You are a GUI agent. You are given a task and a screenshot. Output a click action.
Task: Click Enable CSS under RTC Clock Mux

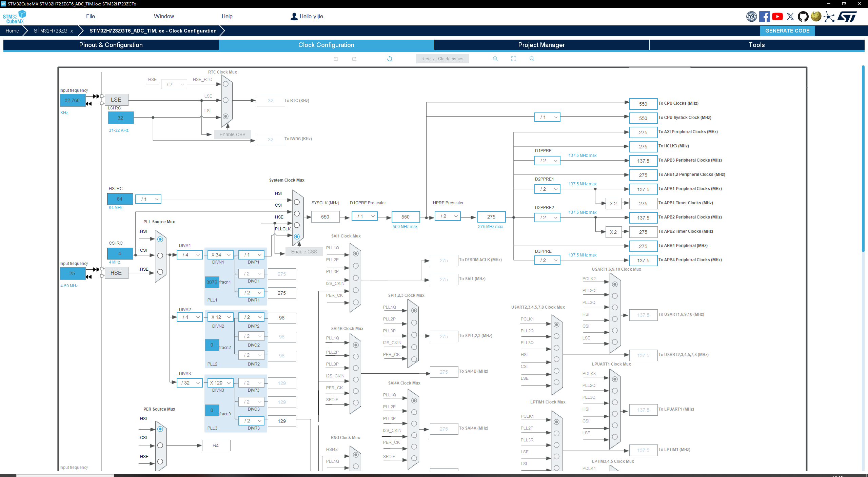[232, 134]
